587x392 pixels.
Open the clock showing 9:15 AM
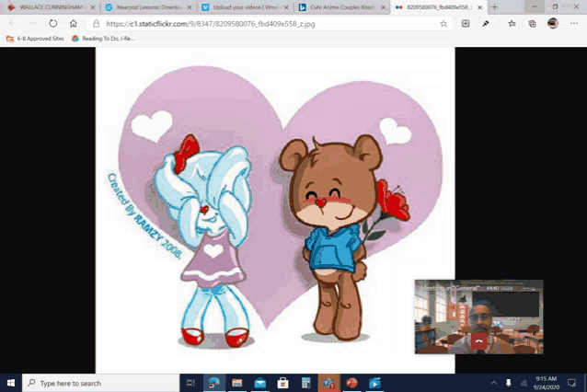(x=547, y=383)
